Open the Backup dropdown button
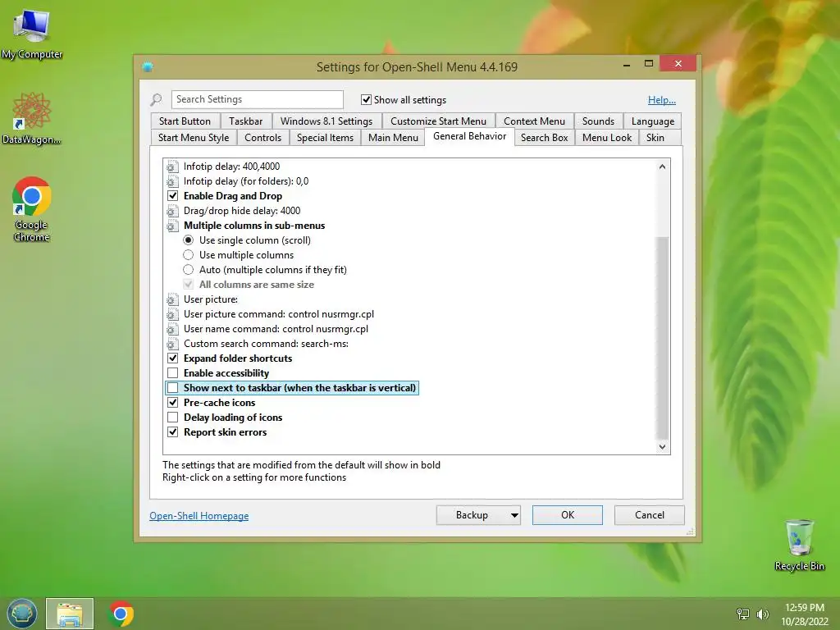The width and height of the screenshot is (840, 630). (478, 515)
